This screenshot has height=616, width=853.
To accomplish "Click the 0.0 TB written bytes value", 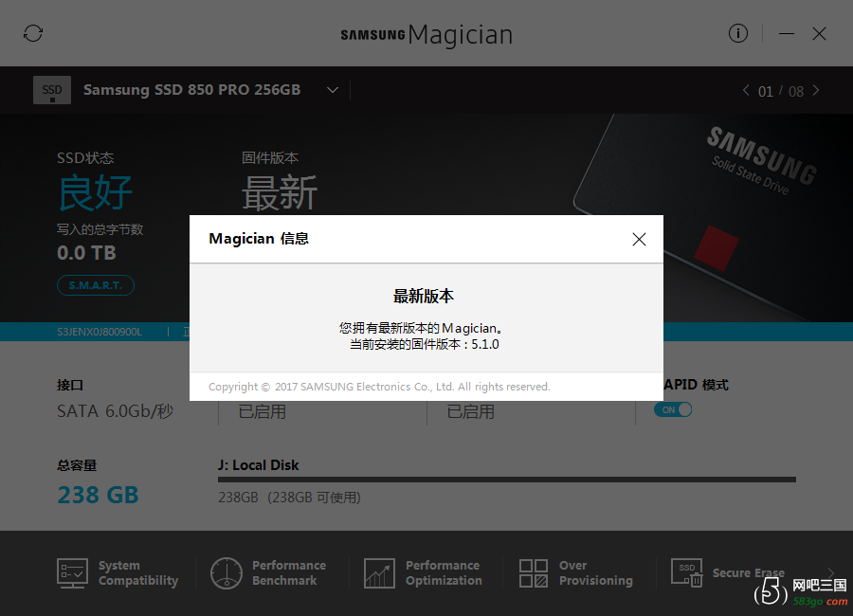I will click(86, 253).
